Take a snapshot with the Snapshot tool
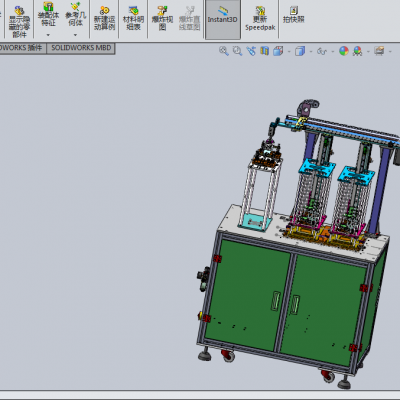This screenshot has width=400, height=400. [x=293, y=15]
